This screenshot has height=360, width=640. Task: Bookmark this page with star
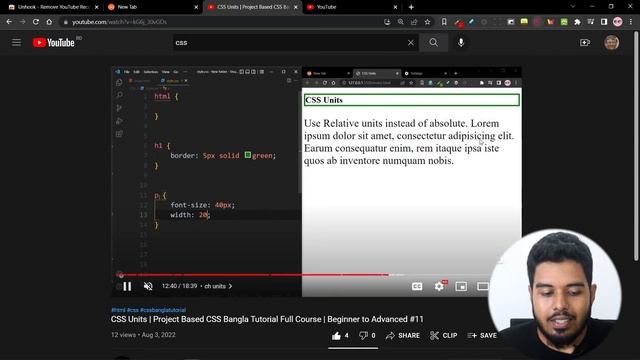point(427,22)
